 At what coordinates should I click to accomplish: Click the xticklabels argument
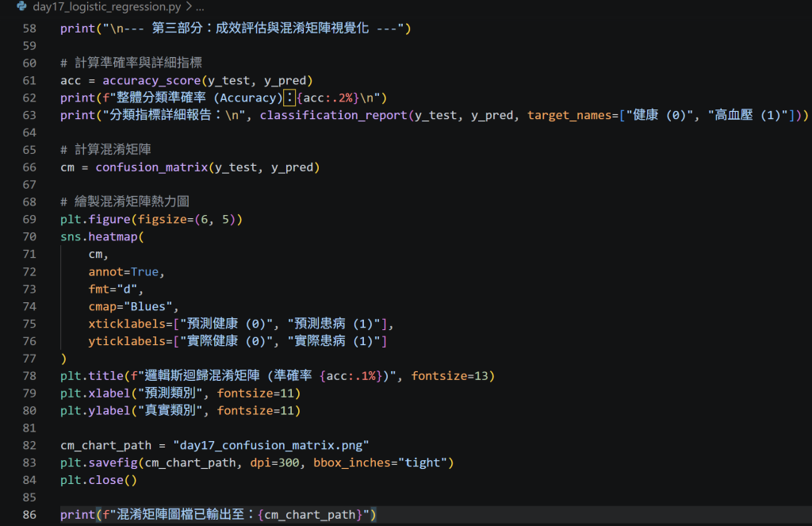[x=127, y=324]
